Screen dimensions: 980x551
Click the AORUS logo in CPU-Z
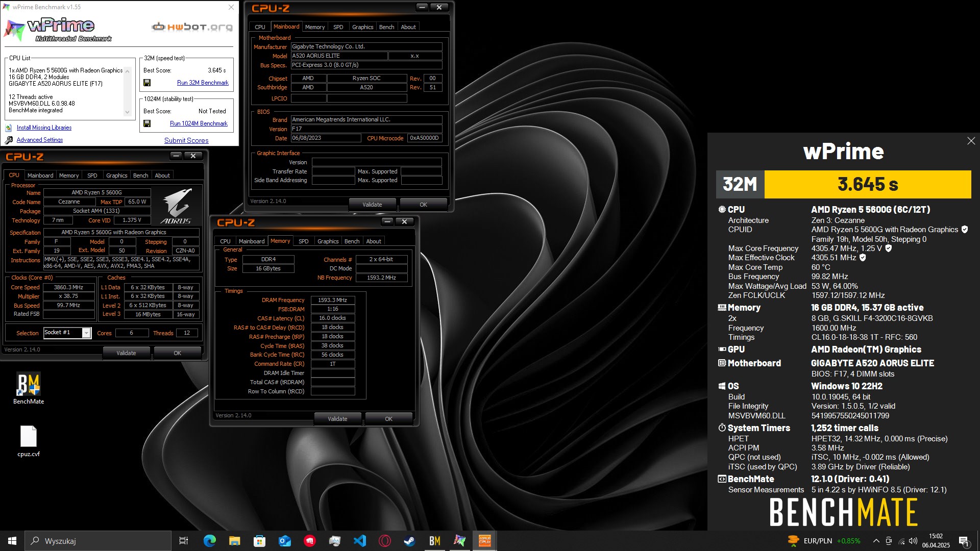click(176, 206)
